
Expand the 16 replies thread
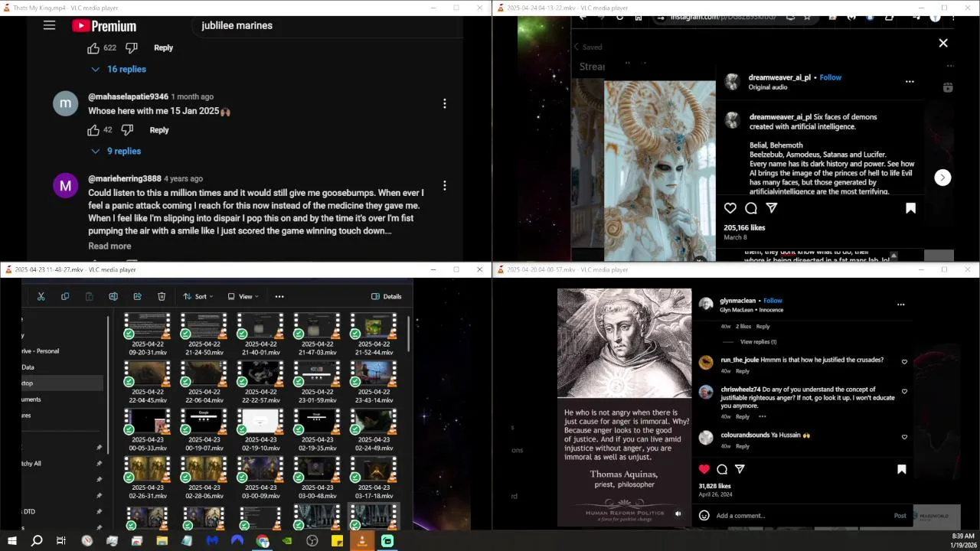pos(119,69)
